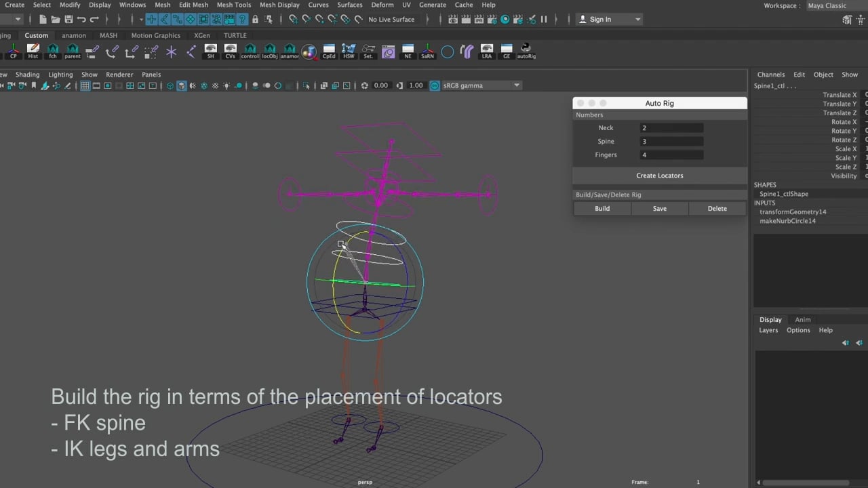
Task: Click the Hist shelf icon
Action: click(33, 51)
